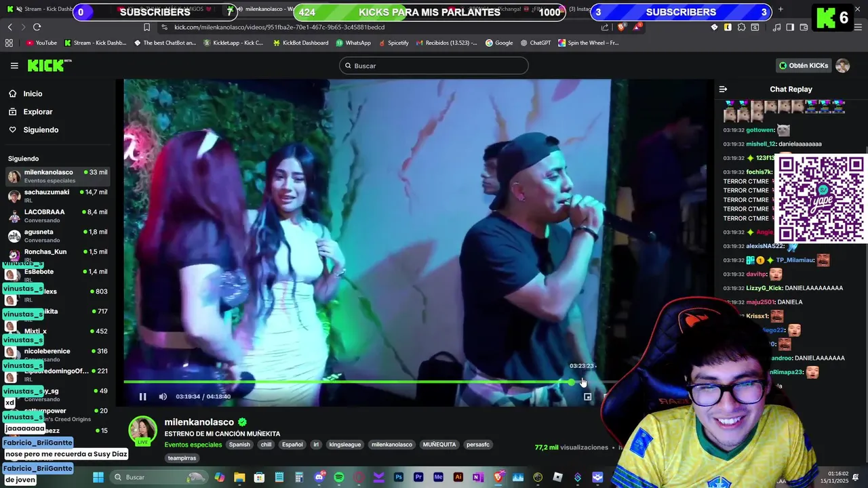Image resolution: width=868 pixels, height=488 pixels.
Task: Toggle mini player mode icon
Action: tap(587, 396)
